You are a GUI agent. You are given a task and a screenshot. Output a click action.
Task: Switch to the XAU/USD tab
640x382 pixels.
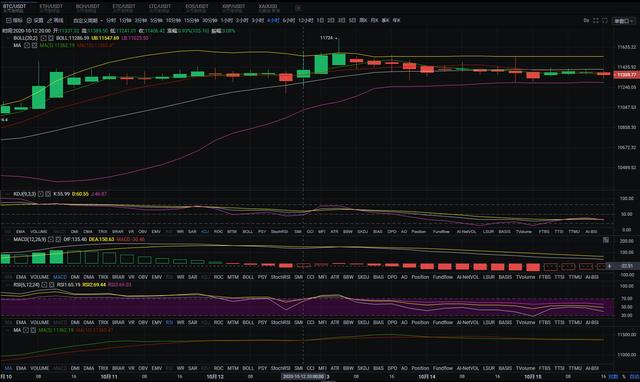pyautogui.click(x=269, y=8)
